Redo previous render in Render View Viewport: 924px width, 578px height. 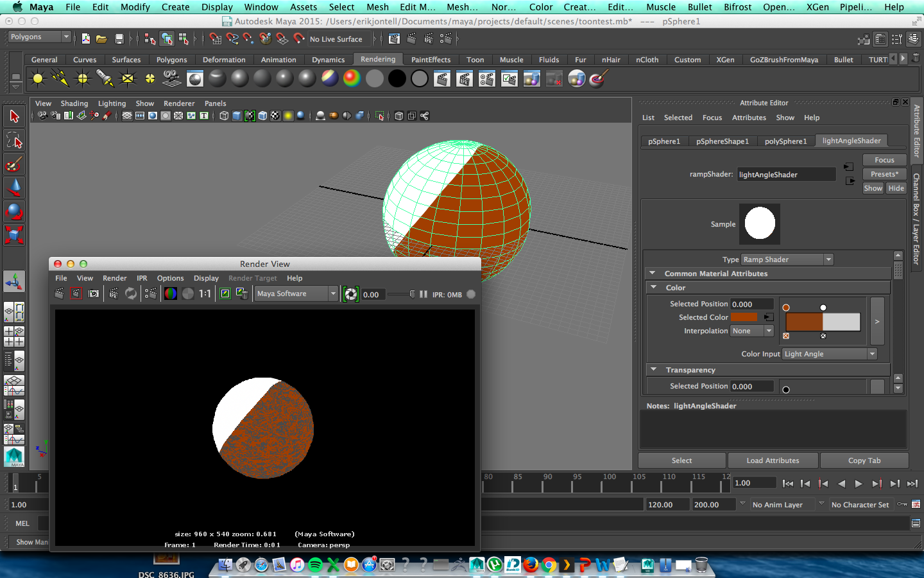coord(59,293)
